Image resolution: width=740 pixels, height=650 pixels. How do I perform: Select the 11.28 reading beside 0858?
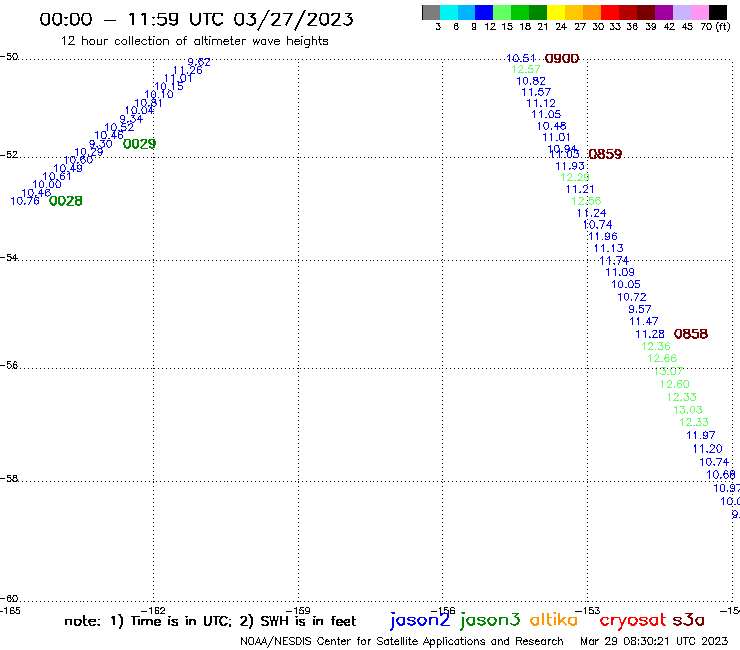coord(650,334)
